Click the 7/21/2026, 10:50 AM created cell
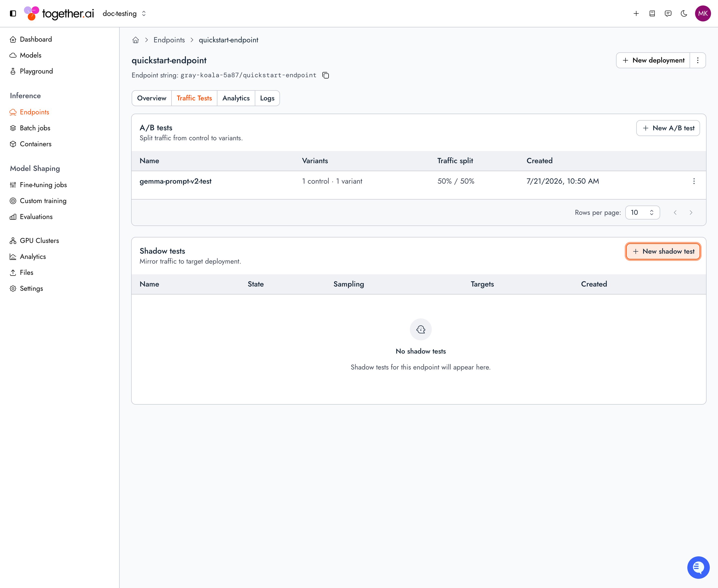Screen dimensions: 718x588 [562, 181]
